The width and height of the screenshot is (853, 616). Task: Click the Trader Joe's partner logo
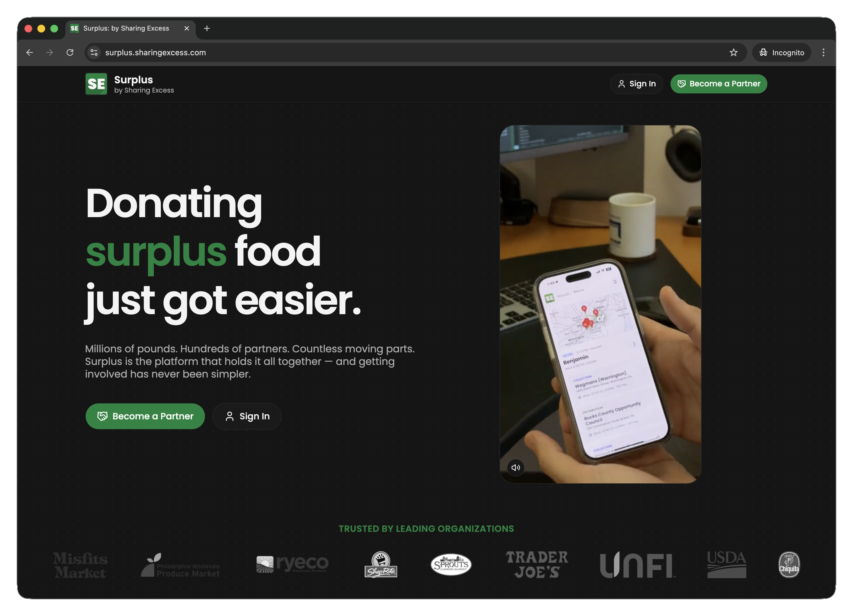point(537,564)
